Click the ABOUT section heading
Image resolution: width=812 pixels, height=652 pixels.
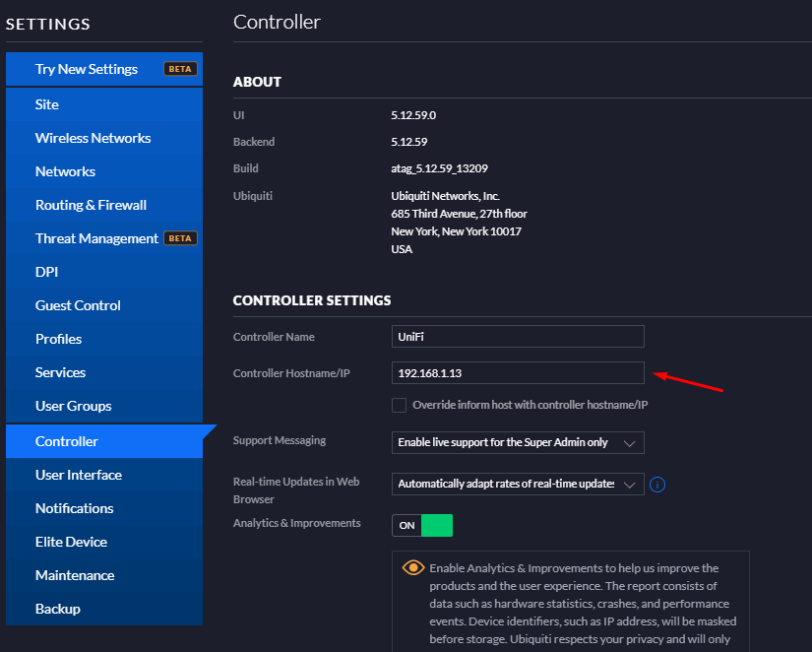pyautogui.click(x=257, y=82)
